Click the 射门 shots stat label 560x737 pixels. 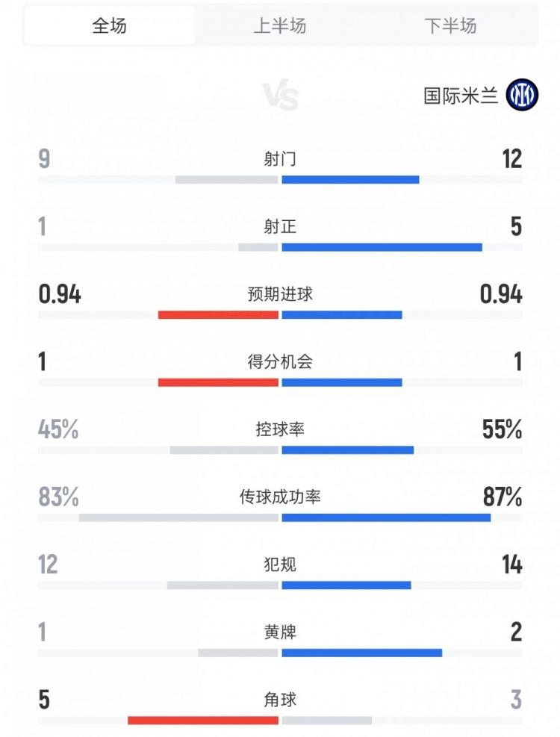280,159
